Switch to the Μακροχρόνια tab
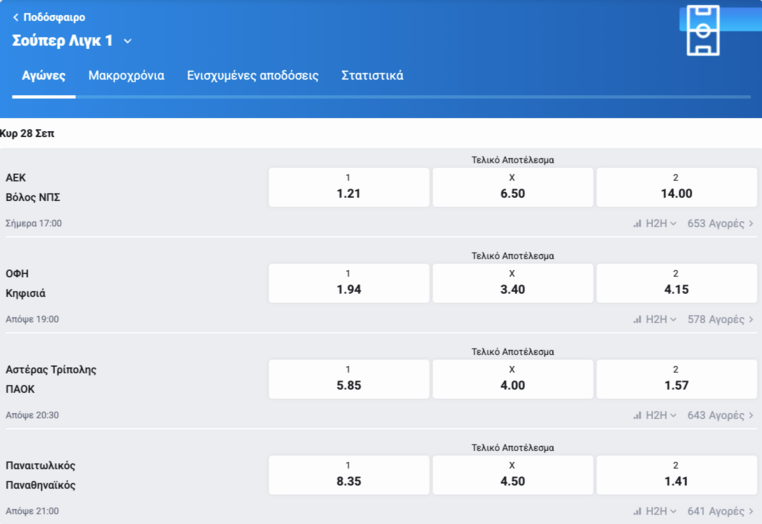The image size is (762, 524). pyautogui.click(x=126, y=75)
